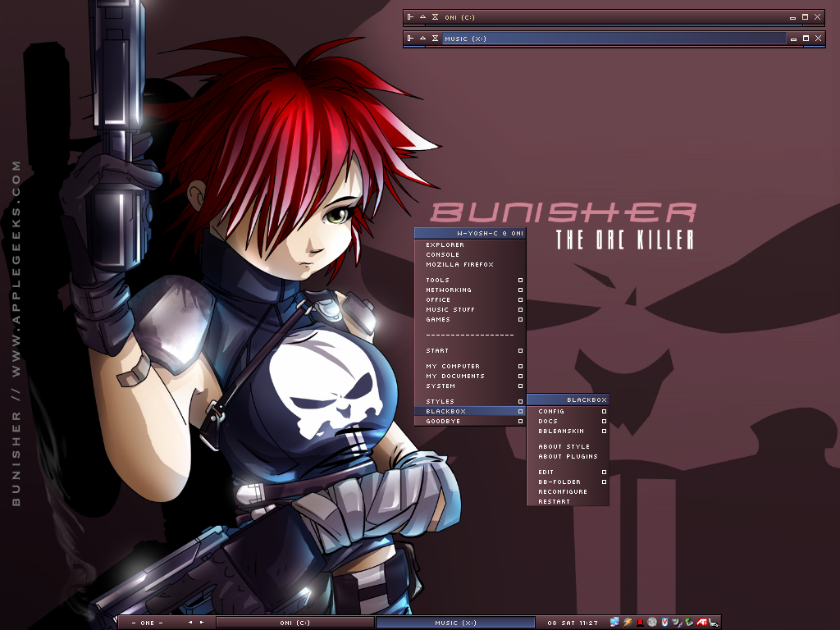840x630 pixels.
Task: Click the pin icon in ONI (C:) title bar
Action: (x=410, y=17)
